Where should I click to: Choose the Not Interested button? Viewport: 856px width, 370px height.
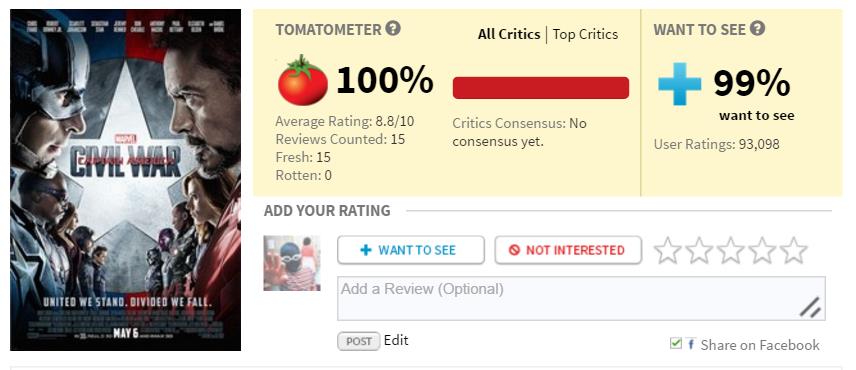pyautogui.click(x=568, y=250)
